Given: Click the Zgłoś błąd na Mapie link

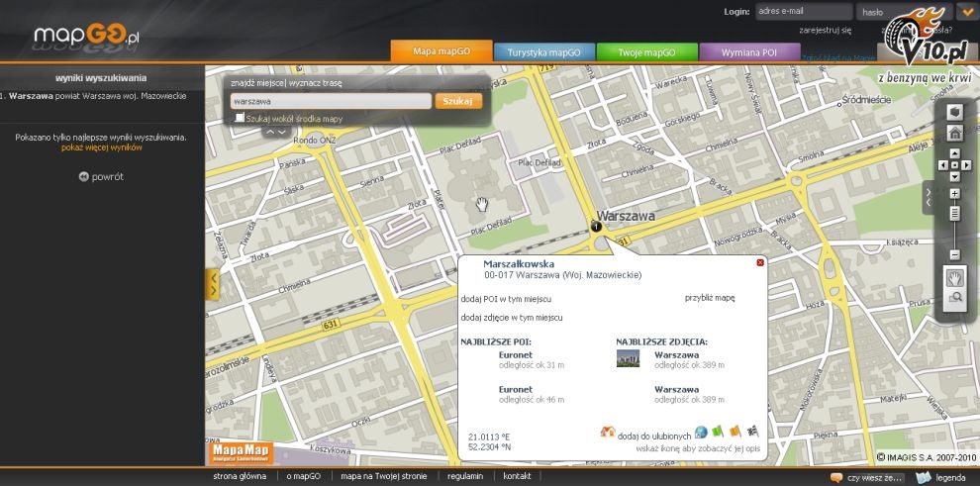Looking at the screenshot, I should point(838,57).
